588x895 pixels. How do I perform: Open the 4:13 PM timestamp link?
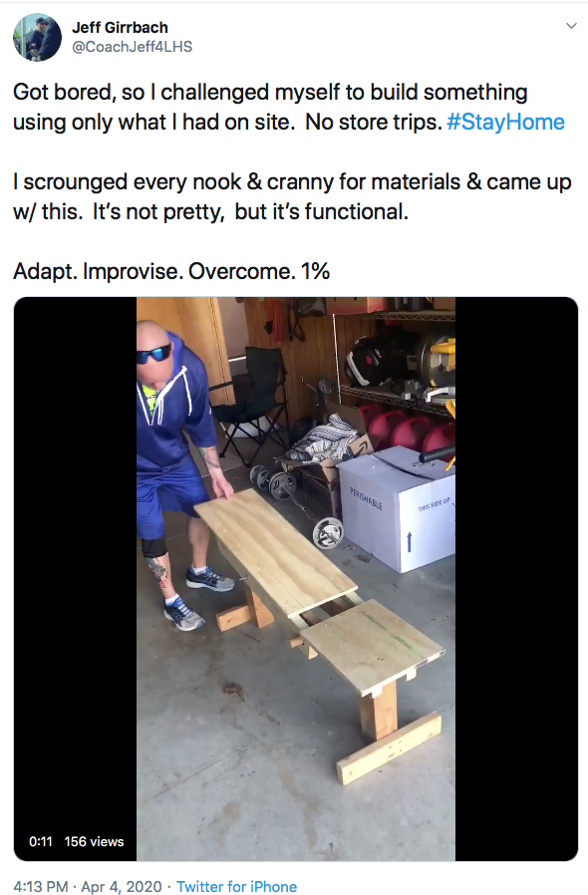coord(41,886)
